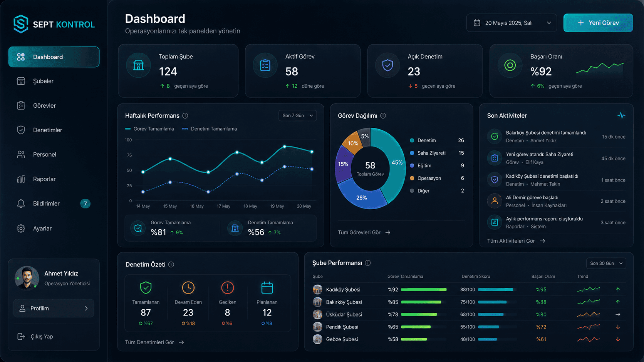Toggle Denetim Tamamlama legend series

pos(209,129)
